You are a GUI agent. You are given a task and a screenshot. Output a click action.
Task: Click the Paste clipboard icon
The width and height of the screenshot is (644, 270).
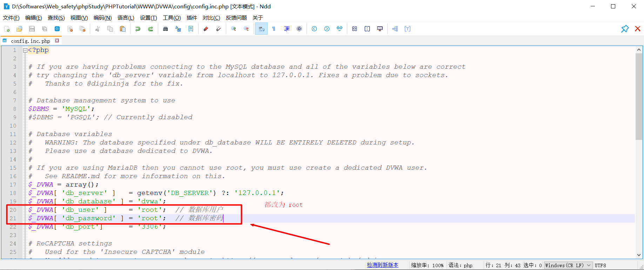click(x=123, y=29)
